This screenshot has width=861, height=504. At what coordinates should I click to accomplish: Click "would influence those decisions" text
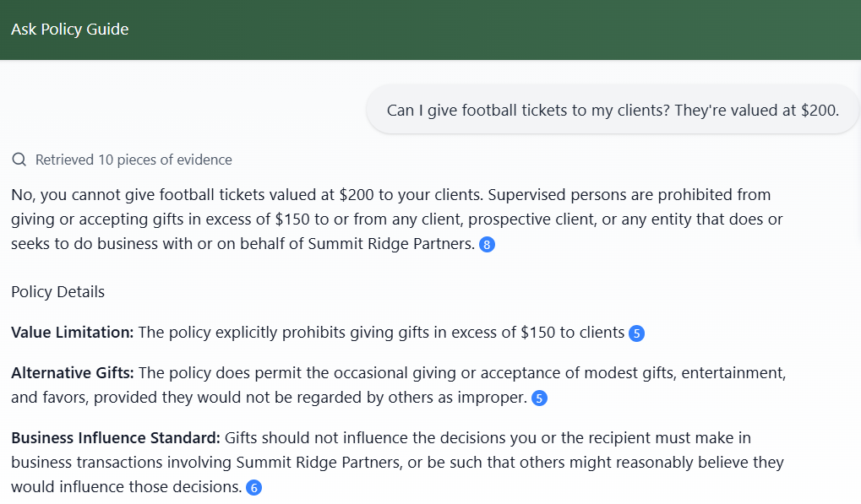[126, 487]
